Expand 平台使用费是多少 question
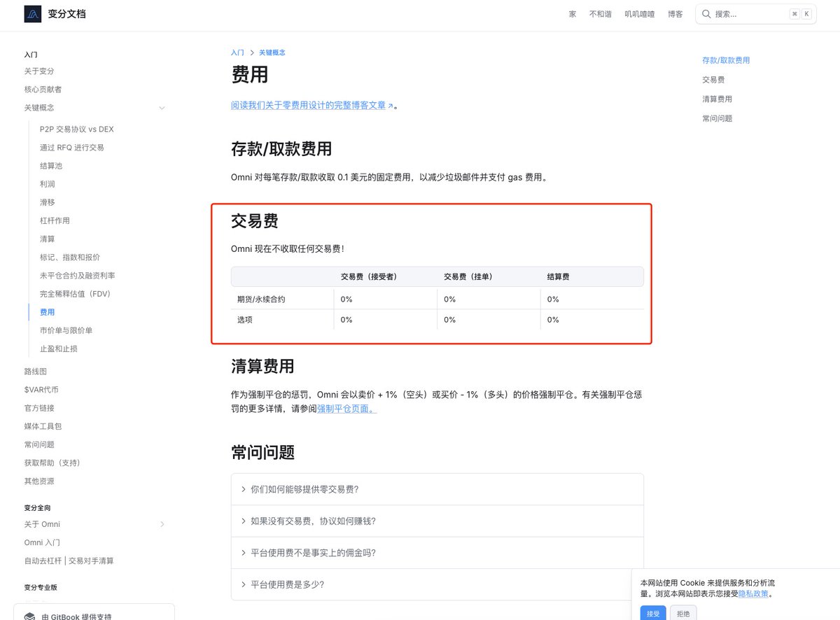Image resolution: width=840 pixels, height=620 pixels. tap(437, 584)
